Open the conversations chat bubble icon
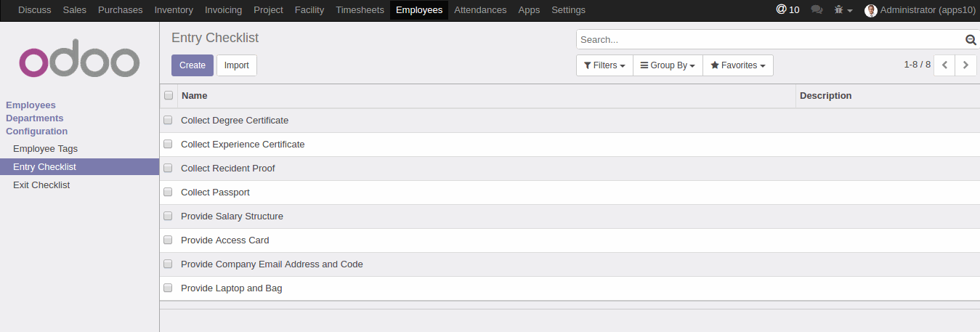Image resolution: width=980 pixels, height=332 pixels. coord(817,10)
